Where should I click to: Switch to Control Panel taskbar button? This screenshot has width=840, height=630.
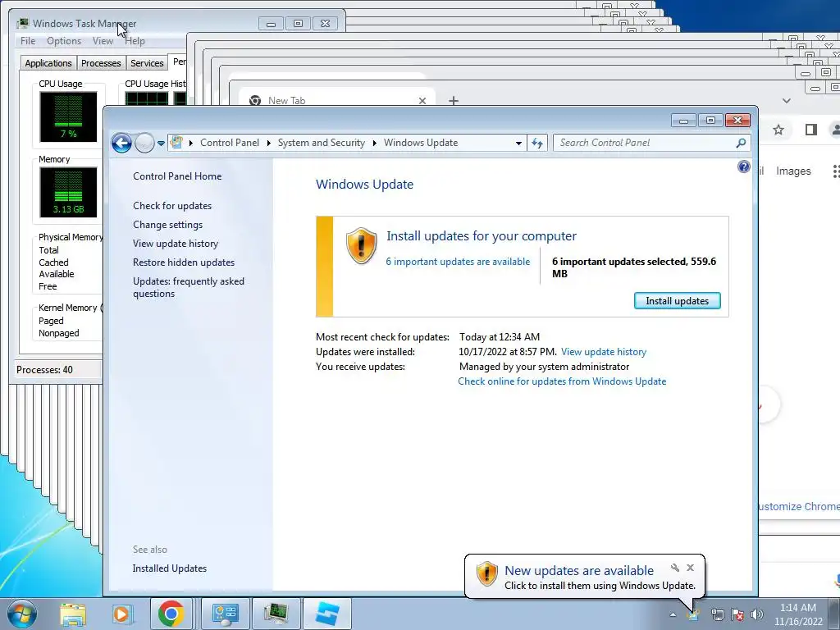[x=225, y=614]
